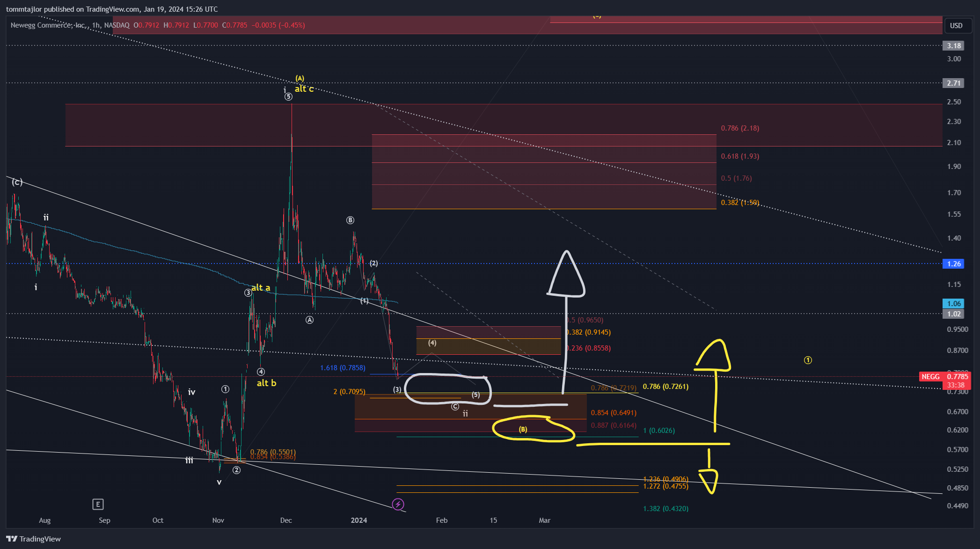Click the yellow '(B)' wave label
The image size is (980, 549).
pyautogui.click(x=523, y=429)
